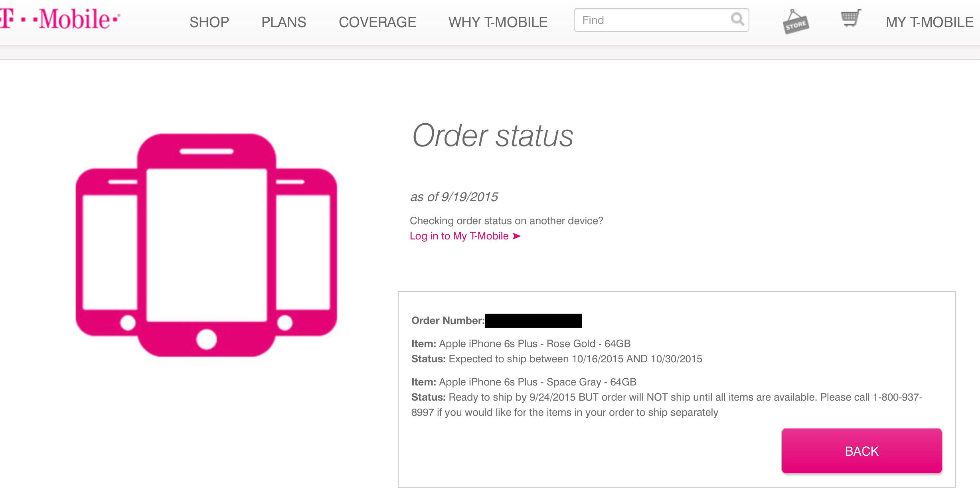Go to MY T-MOBILE

tap(930, 22)
